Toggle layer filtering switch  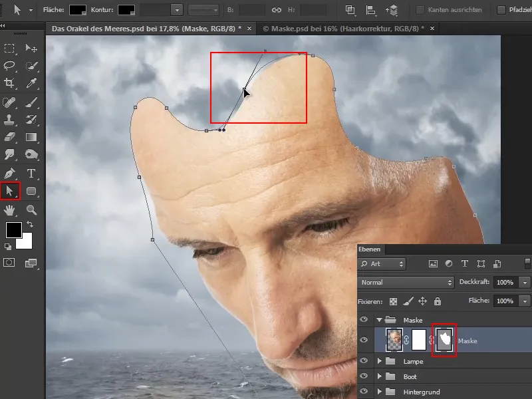[527, 263]
